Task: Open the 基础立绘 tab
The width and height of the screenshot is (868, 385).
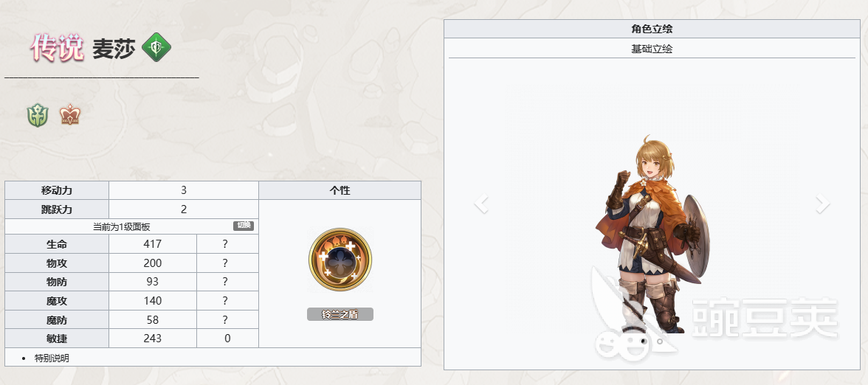Action: (652, 49)
